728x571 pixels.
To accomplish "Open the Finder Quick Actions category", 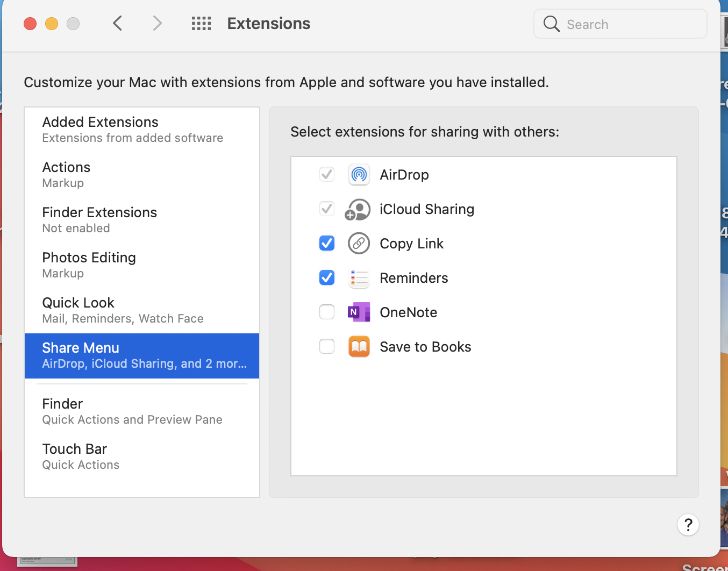I will (142, 411).
